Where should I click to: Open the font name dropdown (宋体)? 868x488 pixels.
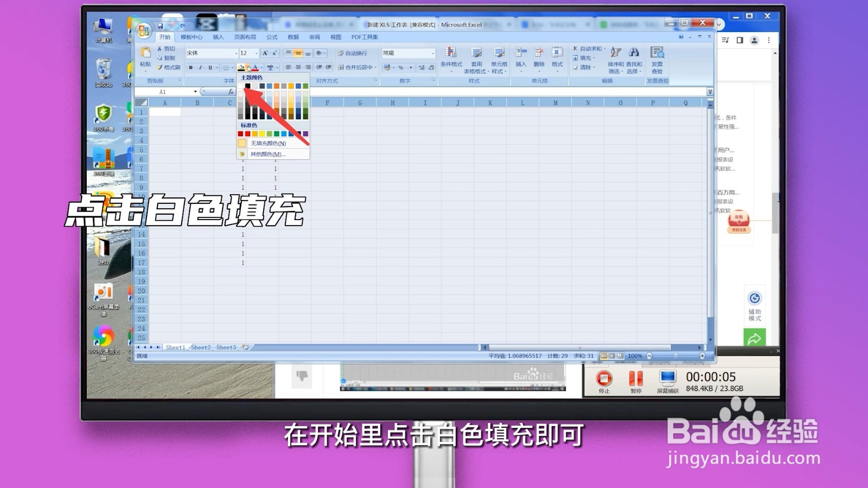pyautogui.click(x=236, y=53)
